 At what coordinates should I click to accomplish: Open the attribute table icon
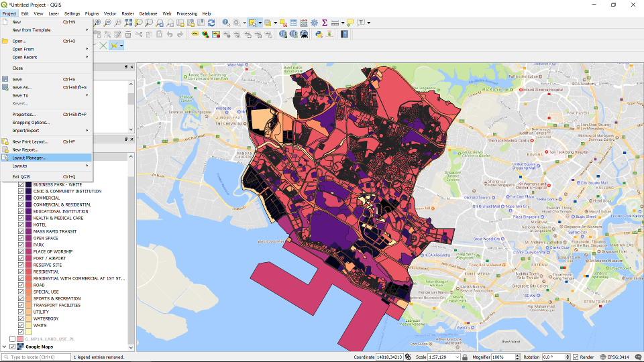pyautogui.click(x=293, y=22)
